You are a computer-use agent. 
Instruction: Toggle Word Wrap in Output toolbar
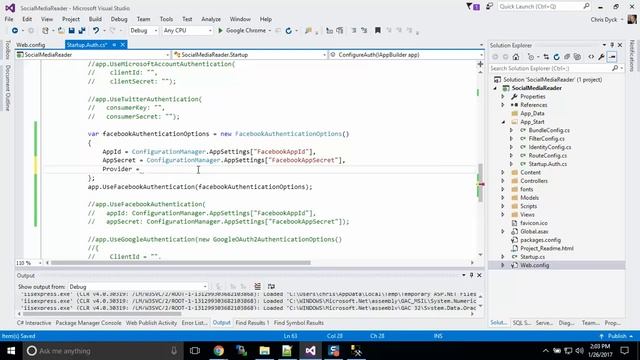271,287
